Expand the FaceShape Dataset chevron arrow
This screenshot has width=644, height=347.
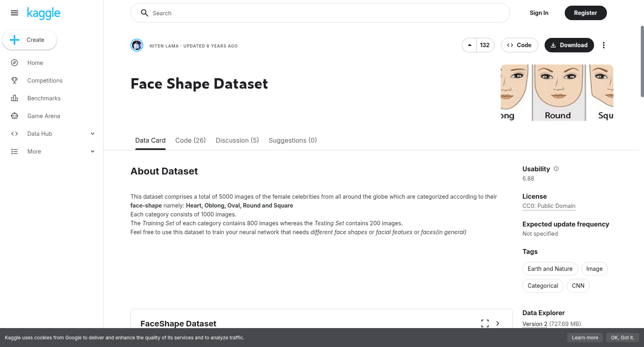point(498,323)
